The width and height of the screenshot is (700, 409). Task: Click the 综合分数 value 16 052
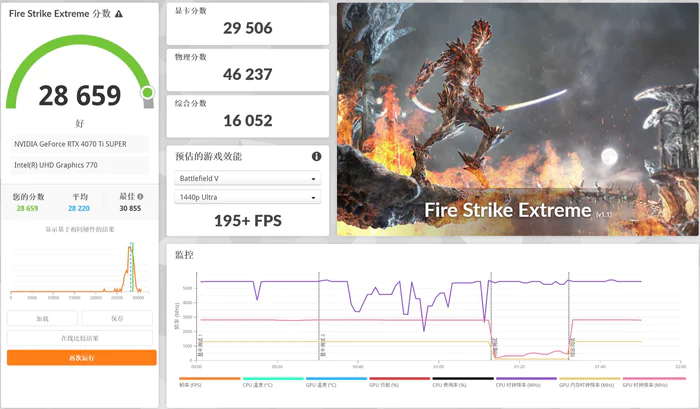tap(248, 121)
